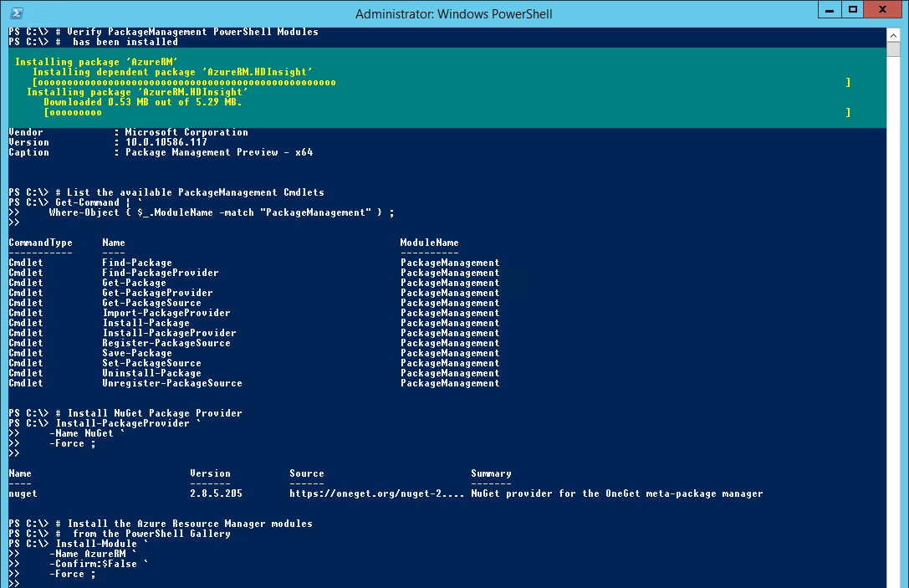Select 'Get-PackageProvider' cmdlet name
The height and width of the screenshot is (588, 909).
[x=158, y=293]
